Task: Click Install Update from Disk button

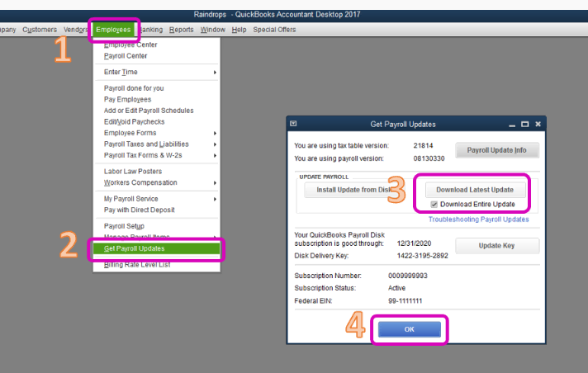Action: [x=354, y=190]
